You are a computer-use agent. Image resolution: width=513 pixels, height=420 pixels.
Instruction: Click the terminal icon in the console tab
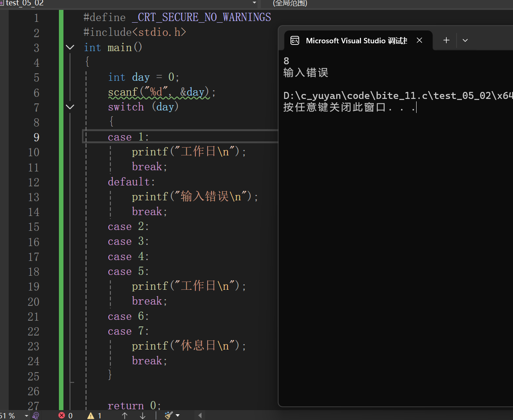pyautogui.click(x=295, y=40)
